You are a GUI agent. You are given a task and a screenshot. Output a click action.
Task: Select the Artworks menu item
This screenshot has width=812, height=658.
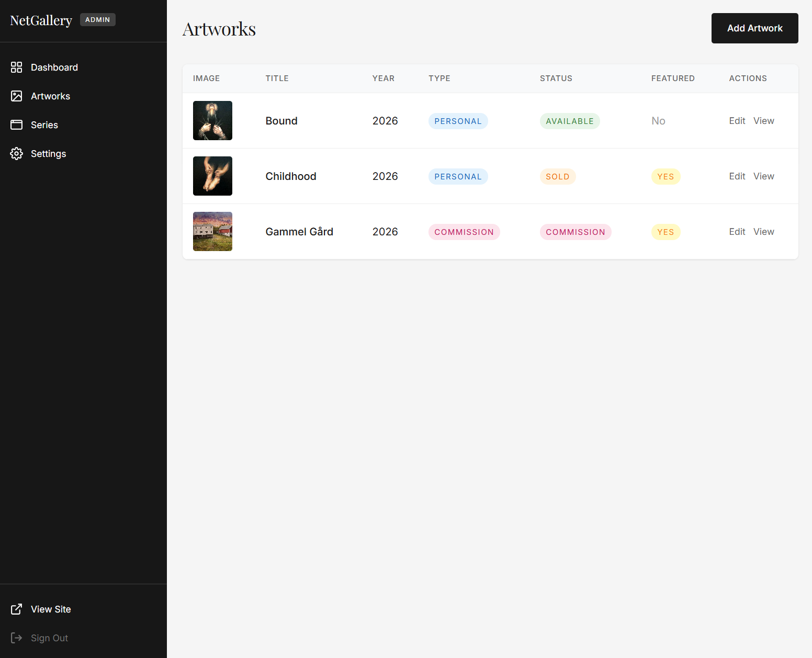[x=50, y=96]
